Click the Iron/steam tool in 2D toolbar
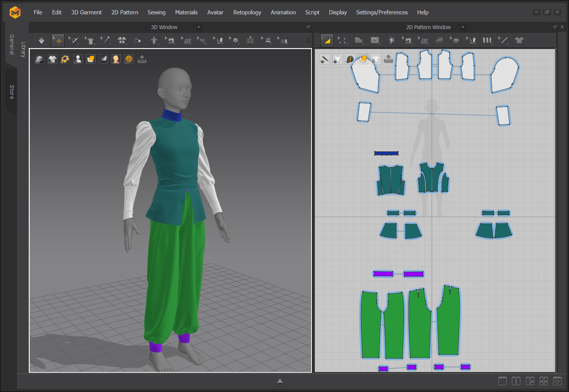This screenshot has height=392, width=569. click(439, 40)
